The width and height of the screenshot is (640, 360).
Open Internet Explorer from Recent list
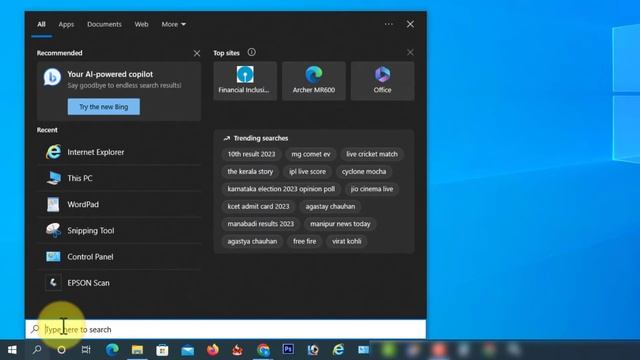[x=119, y=152]
